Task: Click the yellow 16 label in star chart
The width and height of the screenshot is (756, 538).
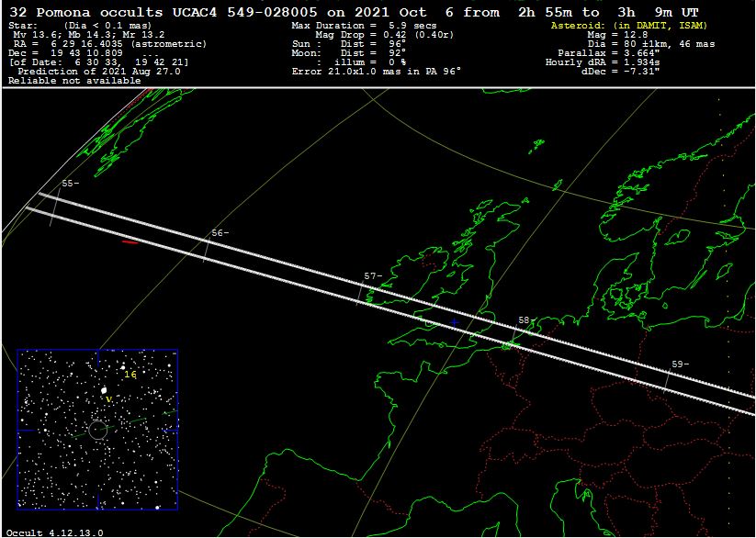Action: 130,375
